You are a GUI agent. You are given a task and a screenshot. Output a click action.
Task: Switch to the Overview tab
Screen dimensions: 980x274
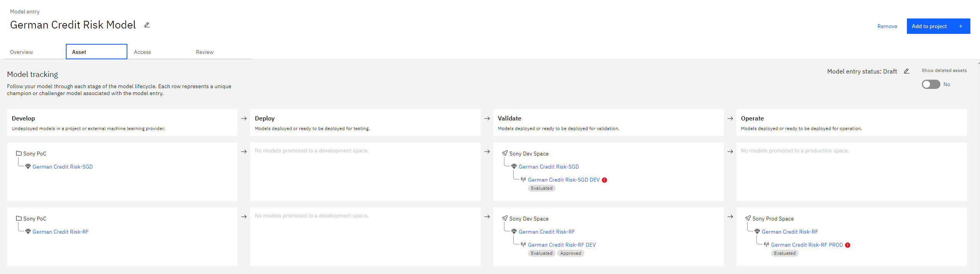(x=22, y=52)
